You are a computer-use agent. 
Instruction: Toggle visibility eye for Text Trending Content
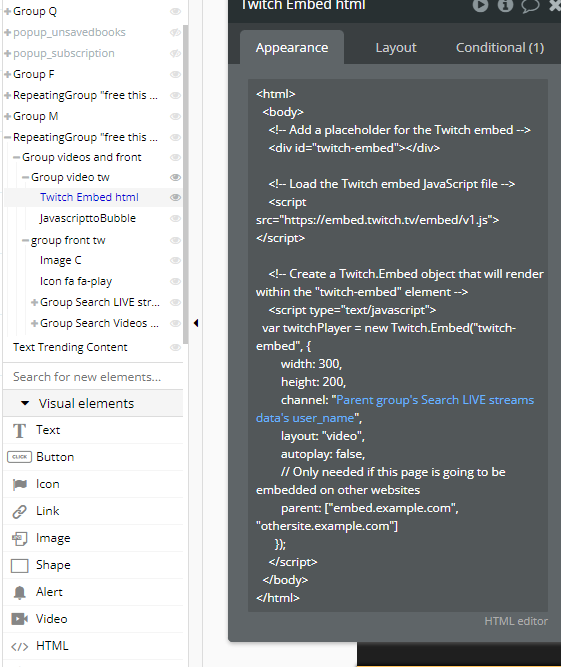[x=175, y=348]
